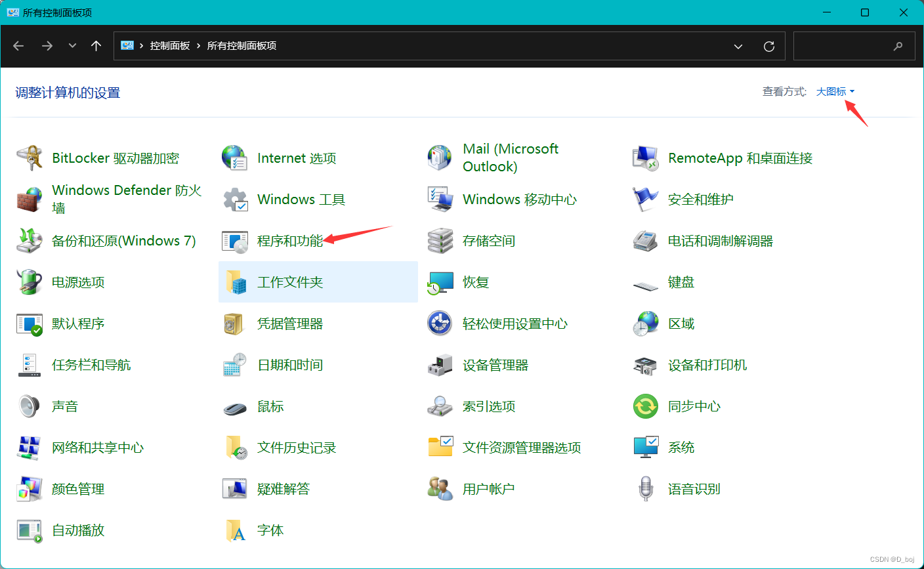The image size is (924, 569).
Task: Open the 声音 speaker icon
Action: (29, 406)
